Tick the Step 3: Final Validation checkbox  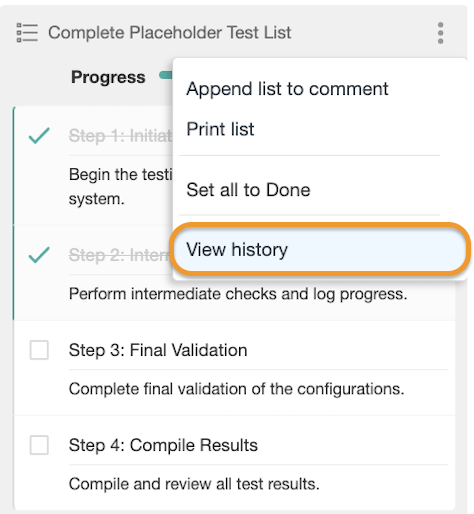click(39, 350)
